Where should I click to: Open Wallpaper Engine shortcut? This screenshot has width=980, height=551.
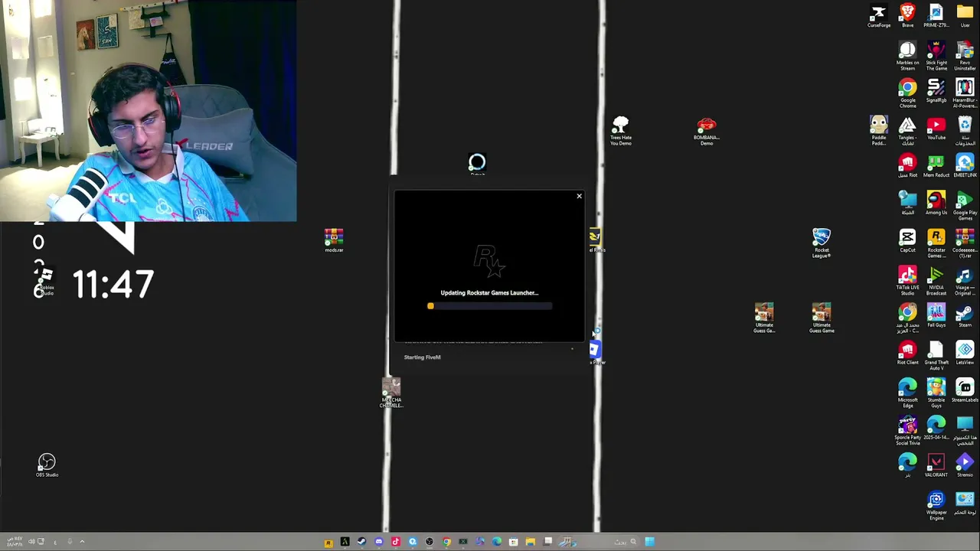tap(936, 506)
